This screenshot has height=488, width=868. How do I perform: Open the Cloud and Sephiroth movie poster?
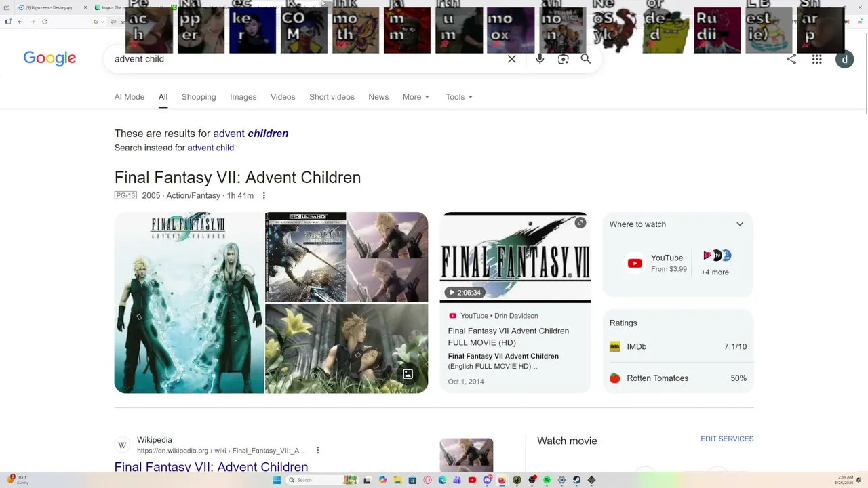[189, 303]
